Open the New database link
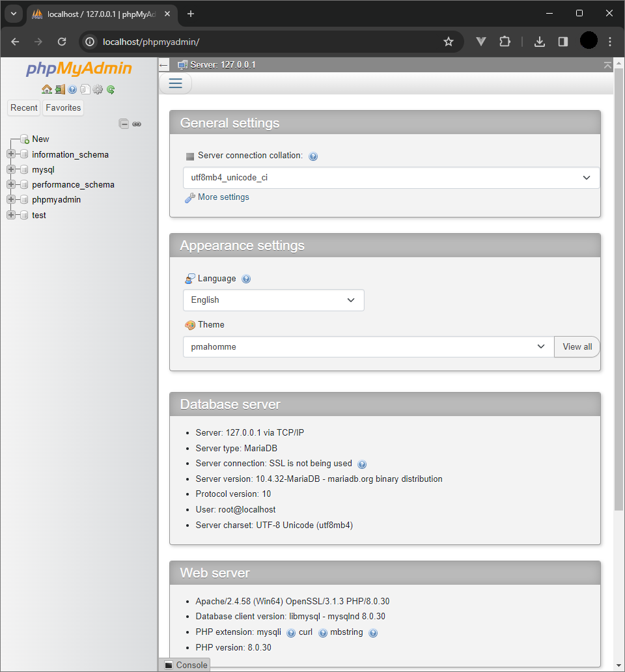The height and width of the screenshot is (672, 625). point(40,139)
